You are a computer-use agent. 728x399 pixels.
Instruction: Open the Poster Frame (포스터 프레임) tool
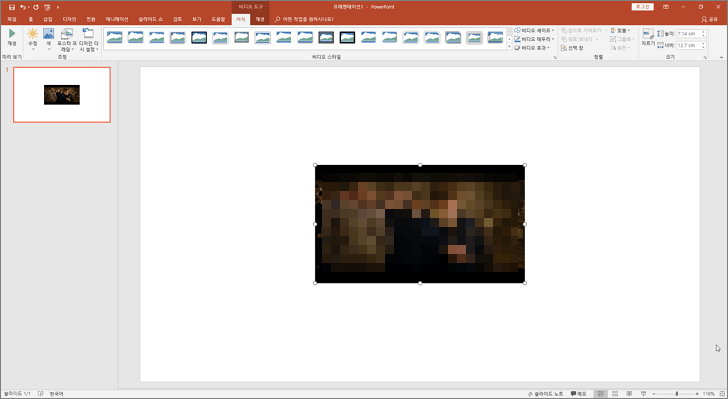pyautogui.click(x=66, y=39)
